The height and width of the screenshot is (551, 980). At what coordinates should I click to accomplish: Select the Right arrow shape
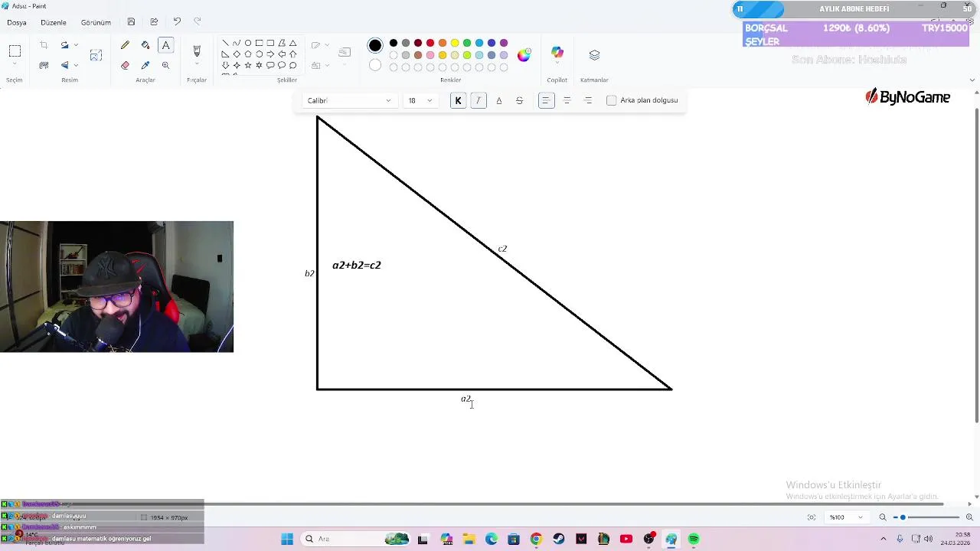point(270,54)
